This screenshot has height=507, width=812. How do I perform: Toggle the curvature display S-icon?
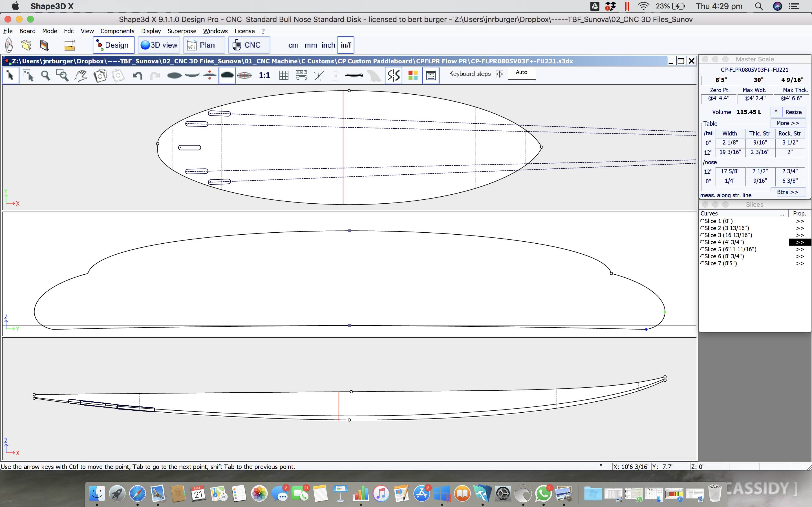(x=393, y=75)
